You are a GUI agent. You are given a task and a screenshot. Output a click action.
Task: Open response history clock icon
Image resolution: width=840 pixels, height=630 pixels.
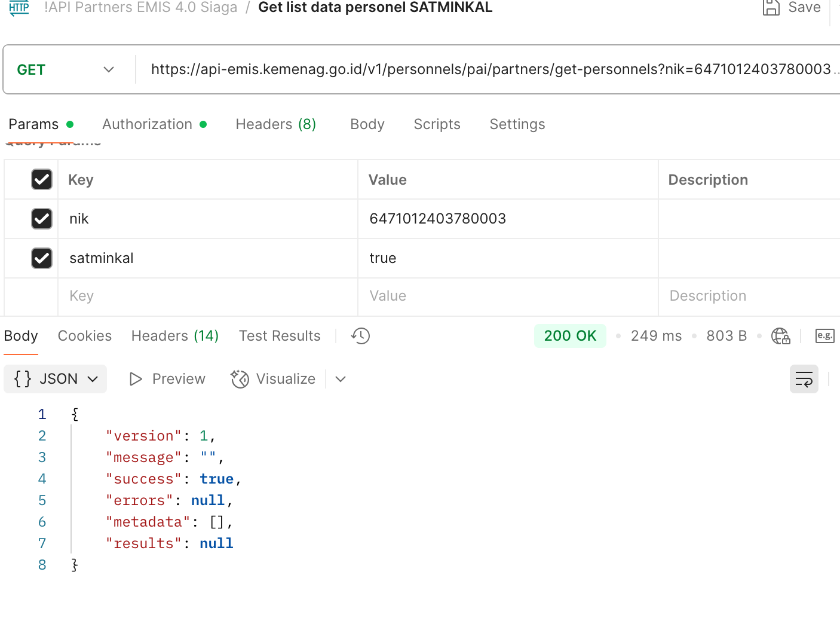coord(360,336)
